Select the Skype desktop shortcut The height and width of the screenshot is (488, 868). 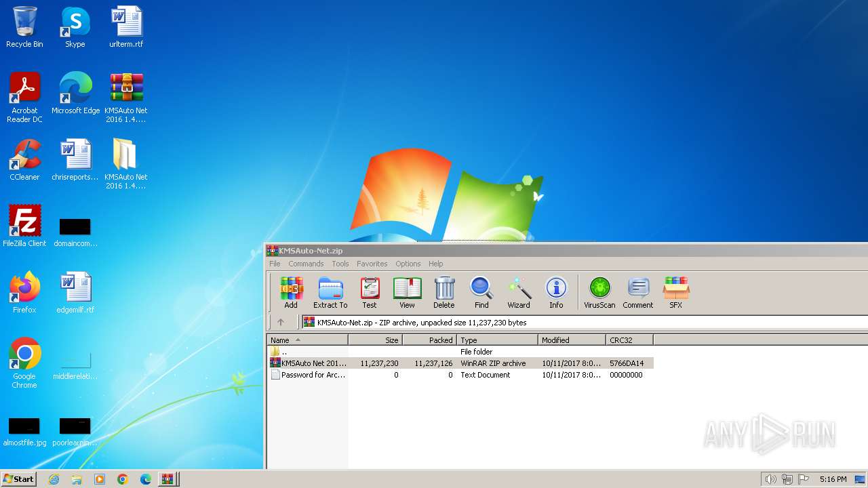pos(75,27)
